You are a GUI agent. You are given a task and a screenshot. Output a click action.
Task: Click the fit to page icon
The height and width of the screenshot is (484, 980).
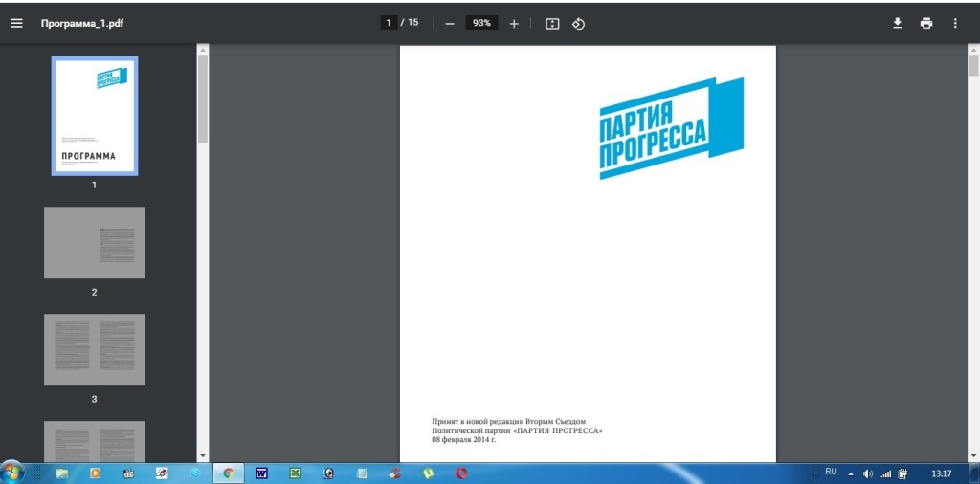coord(552,23)
